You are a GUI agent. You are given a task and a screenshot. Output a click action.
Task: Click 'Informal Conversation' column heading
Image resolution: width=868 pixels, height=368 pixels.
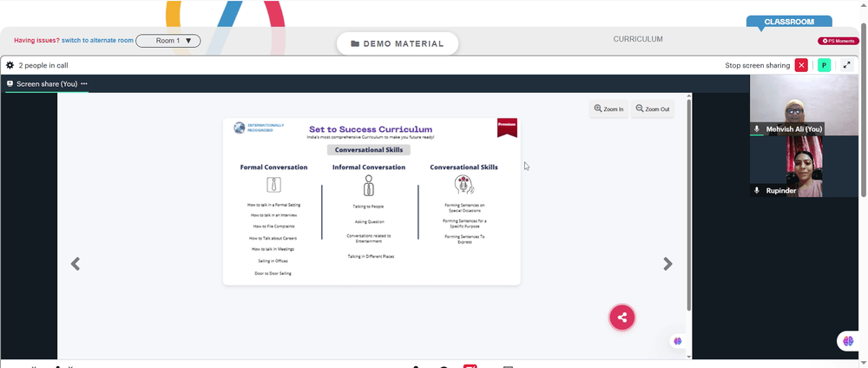pyautogui.click(x=369, y=168)
